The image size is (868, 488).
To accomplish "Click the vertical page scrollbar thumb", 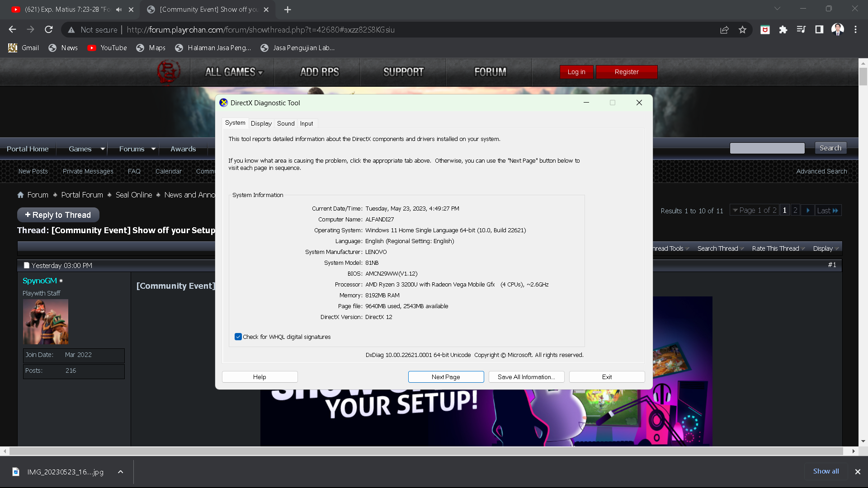I will pos(863,76).
